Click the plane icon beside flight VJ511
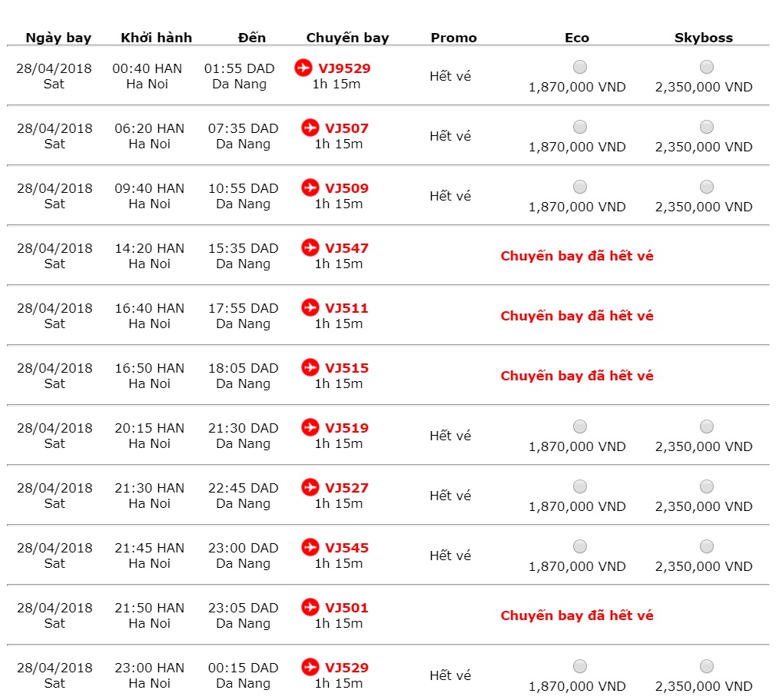 310,307
